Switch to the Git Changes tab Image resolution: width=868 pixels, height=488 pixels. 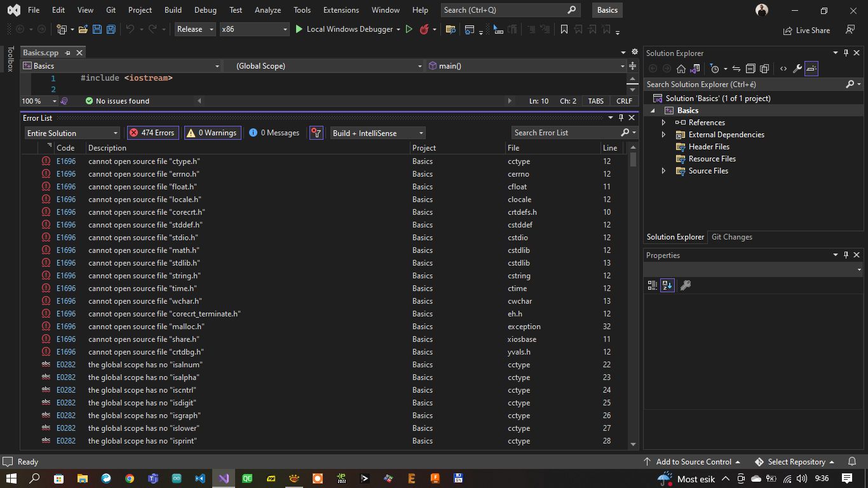point(731,236)
